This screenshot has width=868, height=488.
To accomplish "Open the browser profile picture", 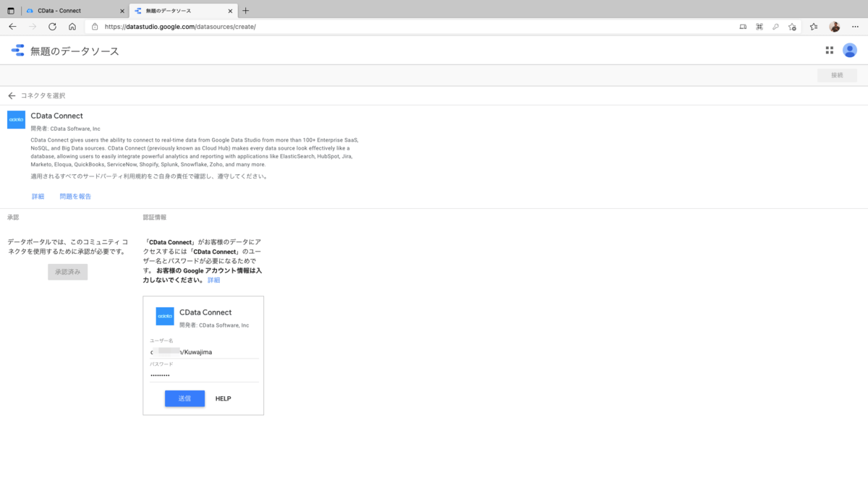I will tap(835, 27).
